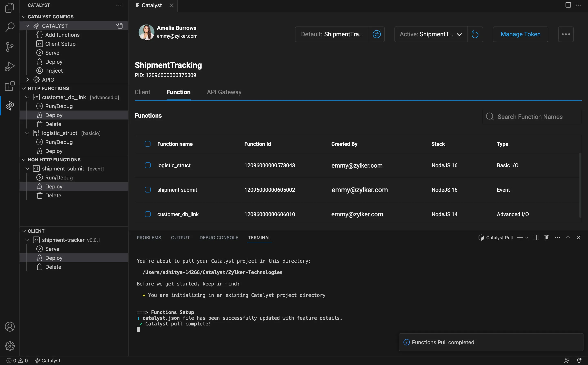
Task: Open the Manage settings gear
Action: point(10,346)
